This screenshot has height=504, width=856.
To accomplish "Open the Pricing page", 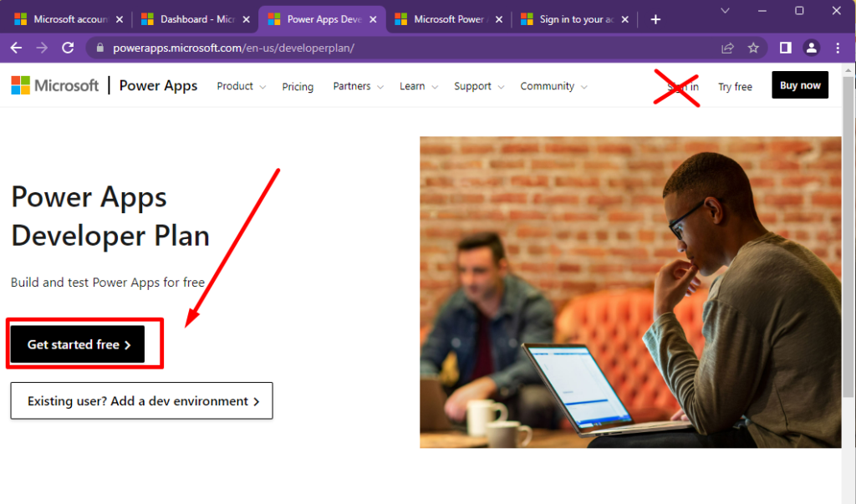I will (x=298, y=86).
